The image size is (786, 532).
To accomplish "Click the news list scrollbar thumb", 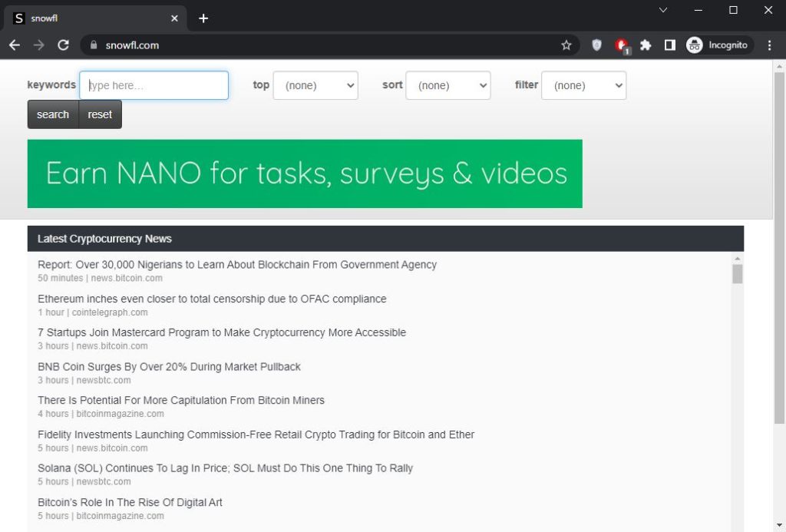I will click(x=738, y=274).
